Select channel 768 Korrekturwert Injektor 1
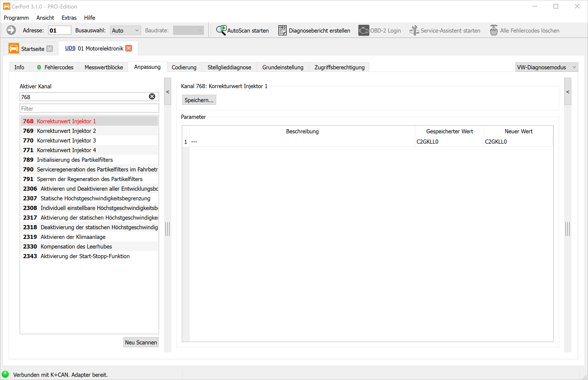Viewport: 588px width, 380px height. [89, 121]
